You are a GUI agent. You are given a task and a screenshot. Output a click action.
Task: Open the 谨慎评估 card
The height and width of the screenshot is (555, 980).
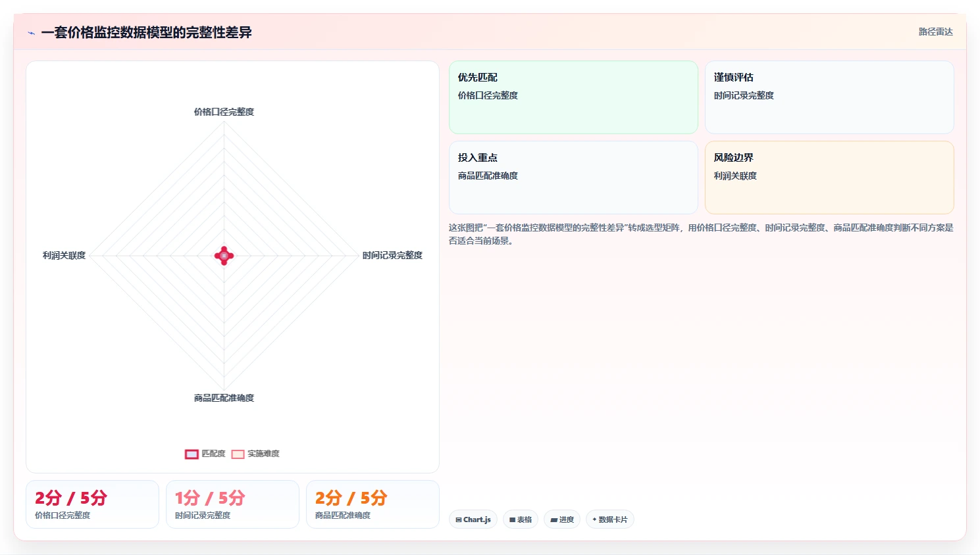pyautogui.click(x=829, y=97)
